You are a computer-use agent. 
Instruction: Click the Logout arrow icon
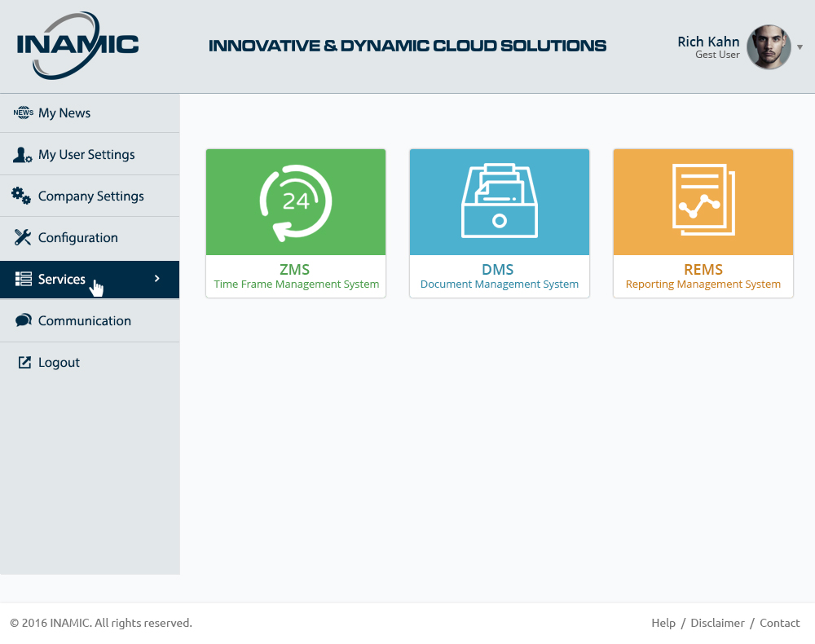pos(24,362)
